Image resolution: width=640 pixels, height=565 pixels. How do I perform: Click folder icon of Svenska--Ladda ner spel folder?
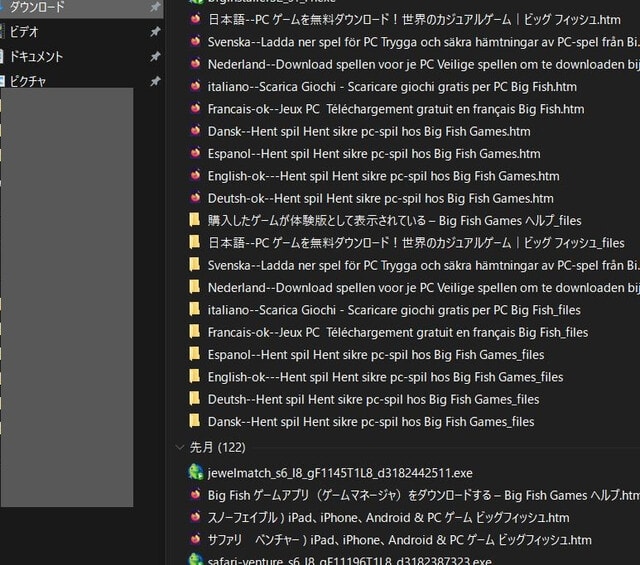click(195, 265)
